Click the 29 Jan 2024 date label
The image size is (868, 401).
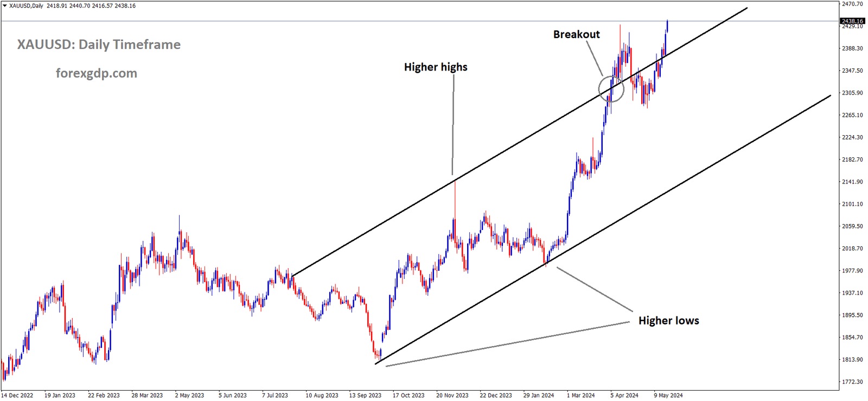click(539, 396)
